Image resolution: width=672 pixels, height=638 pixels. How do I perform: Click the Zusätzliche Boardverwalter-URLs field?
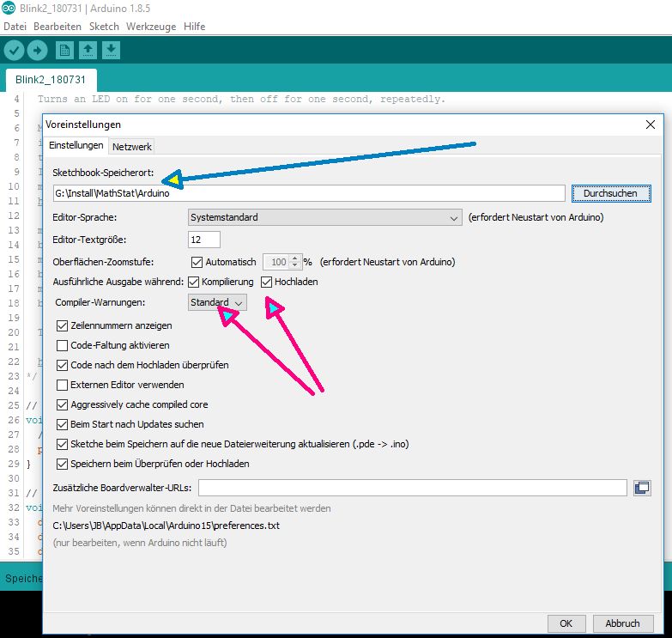click(413, 488)
